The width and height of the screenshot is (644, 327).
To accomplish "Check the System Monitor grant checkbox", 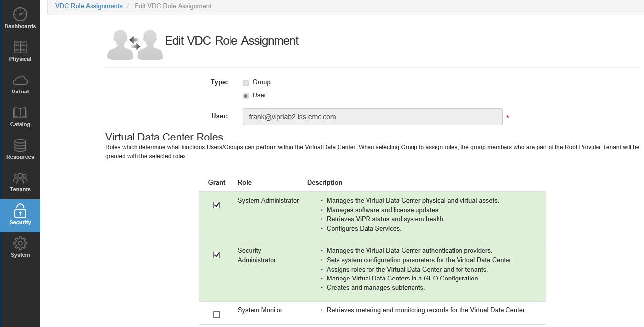I will (216, 314).
